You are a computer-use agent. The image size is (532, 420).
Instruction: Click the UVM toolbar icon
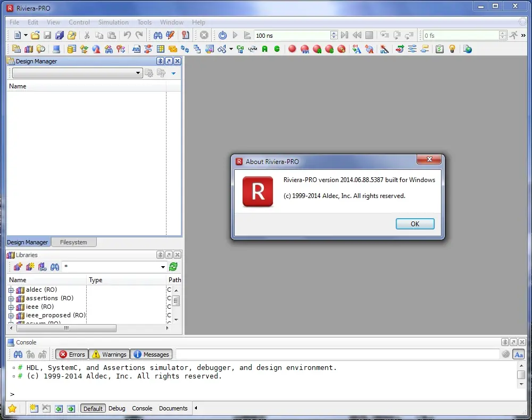(x=253, y=49)
